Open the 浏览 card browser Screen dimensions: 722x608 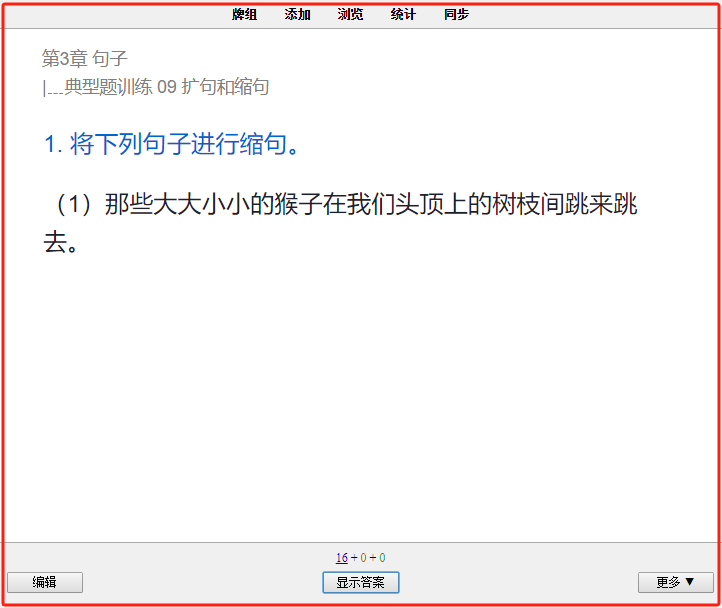click(350, 14)
